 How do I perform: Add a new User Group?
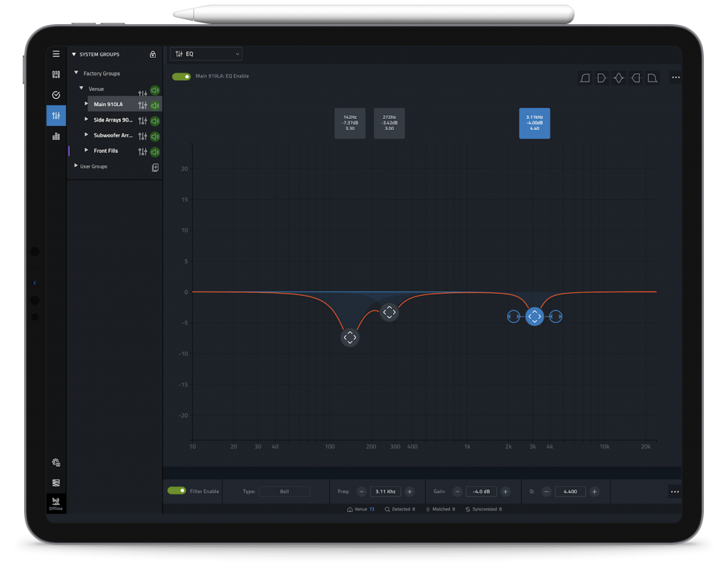155,166
